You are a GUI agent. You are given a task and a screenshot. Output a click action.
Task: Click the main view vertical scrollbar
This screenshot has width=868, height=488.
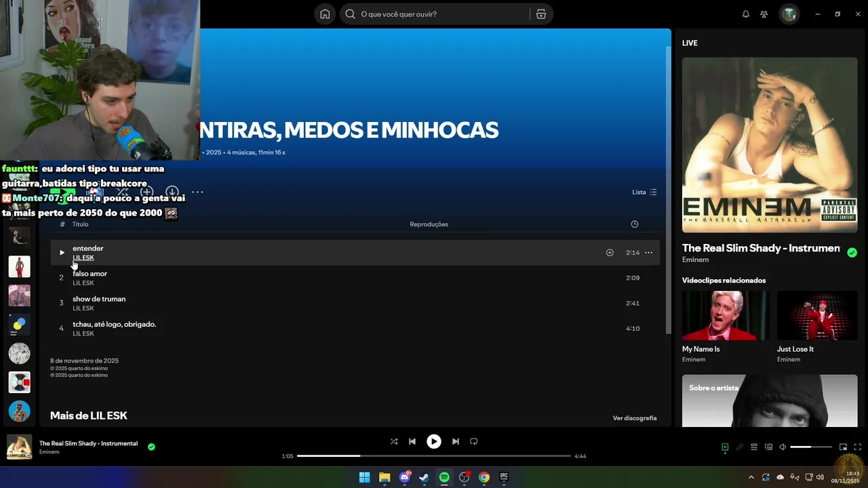668,190
